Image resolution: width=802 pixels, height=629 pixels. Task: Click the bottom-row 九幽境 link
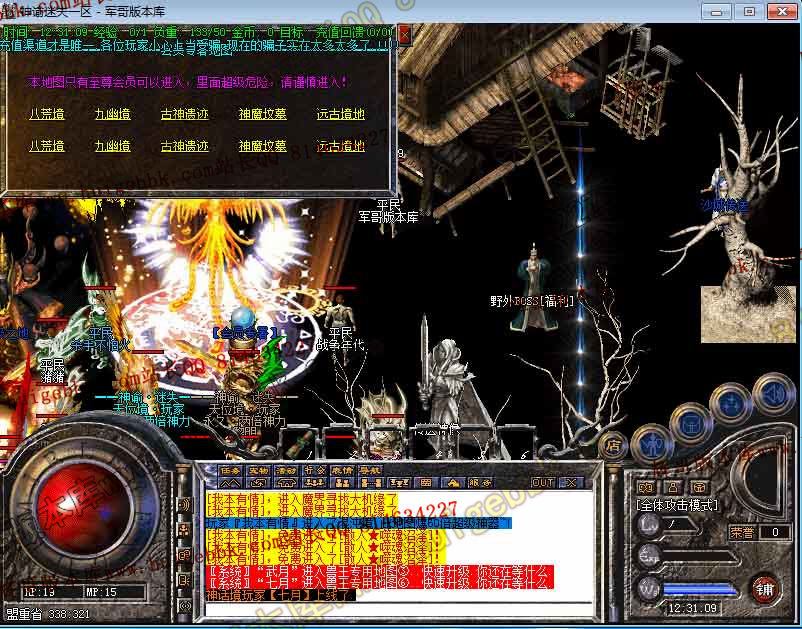(113, 146)
